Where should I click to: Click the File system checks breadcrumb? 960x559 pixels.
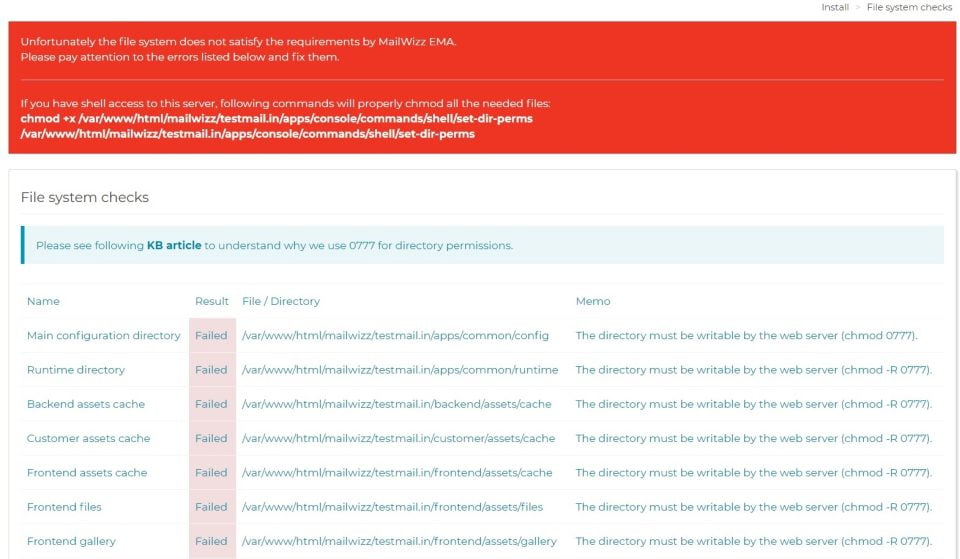909,7
